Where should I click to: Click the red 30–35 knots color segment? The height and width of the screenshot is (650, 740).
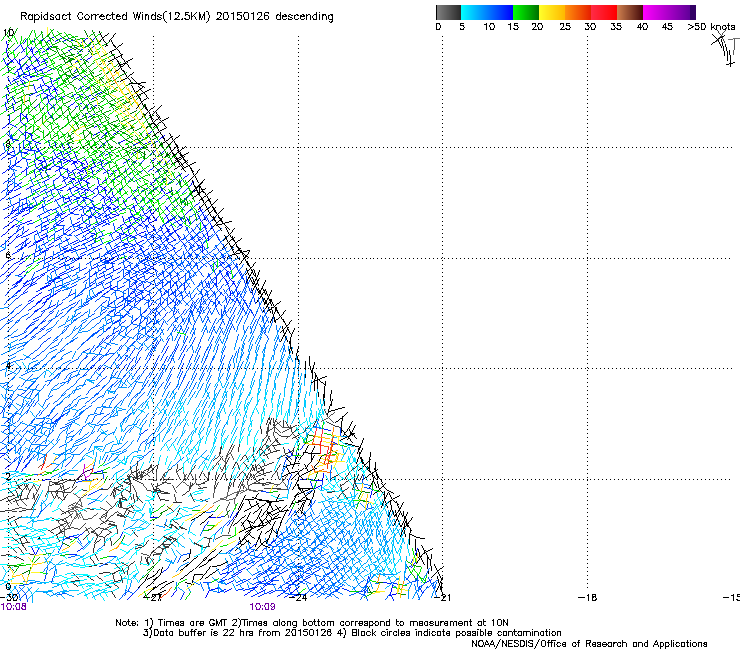click(x=604, y=12)
